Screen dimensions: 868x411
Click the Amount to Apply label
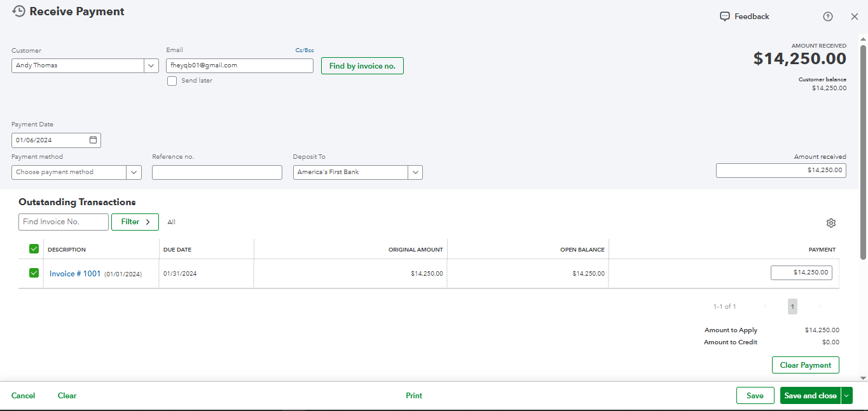[x=731, y=330]
